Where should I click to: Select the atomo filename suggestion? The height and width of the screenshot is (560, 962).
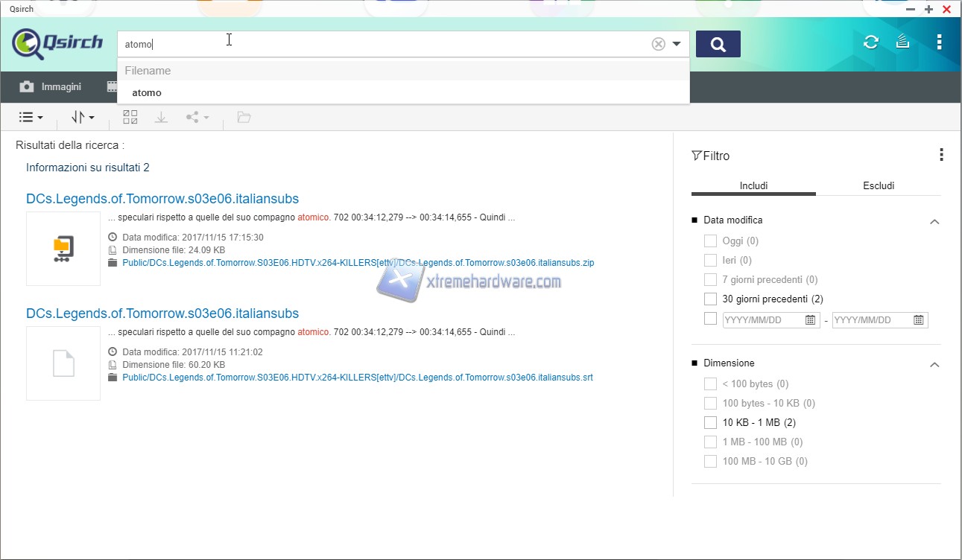point(147,92)
